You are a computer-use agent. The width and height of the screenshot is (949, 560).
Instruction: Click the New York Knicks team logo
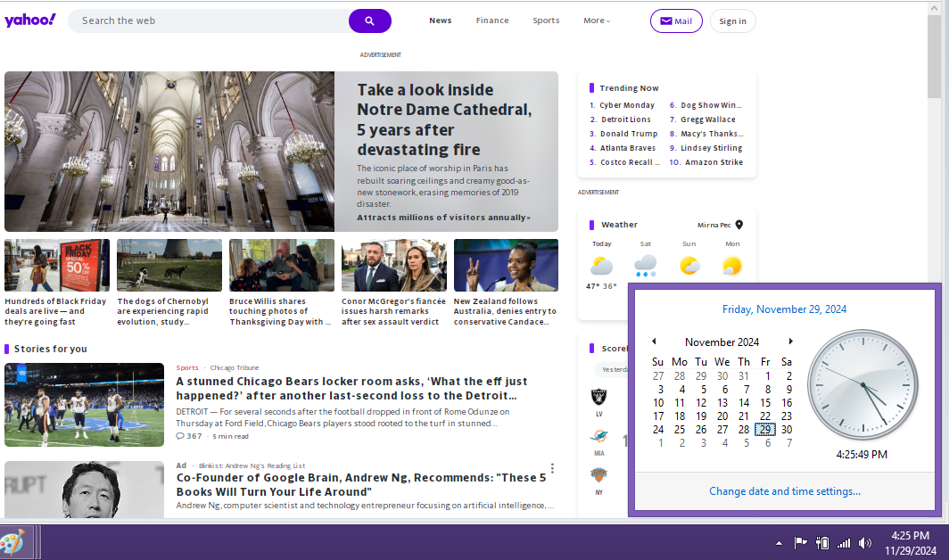pyautogui.click(x=598, y=475)
